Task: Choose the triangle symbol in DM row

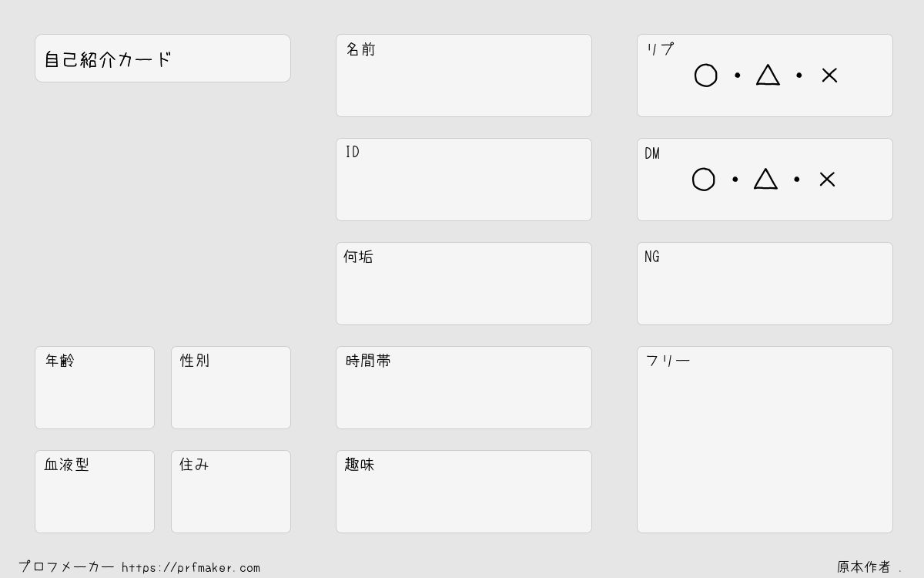Action: (765, 179)
